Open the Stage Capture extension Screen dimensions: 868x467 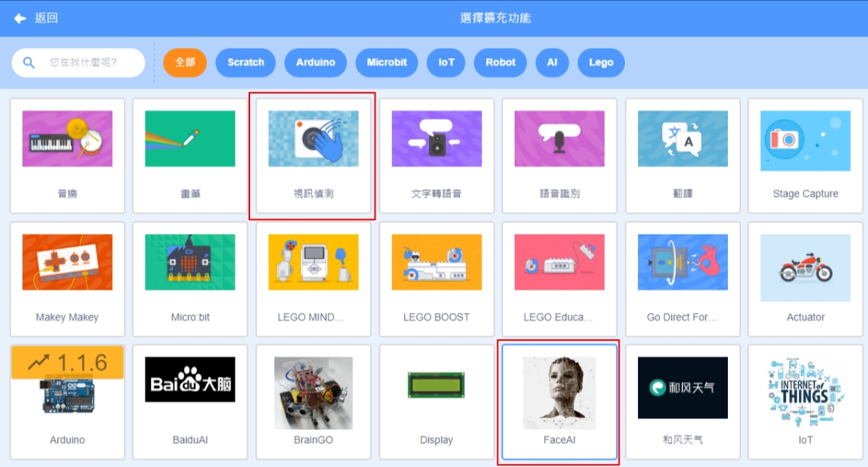coord(805,156)
